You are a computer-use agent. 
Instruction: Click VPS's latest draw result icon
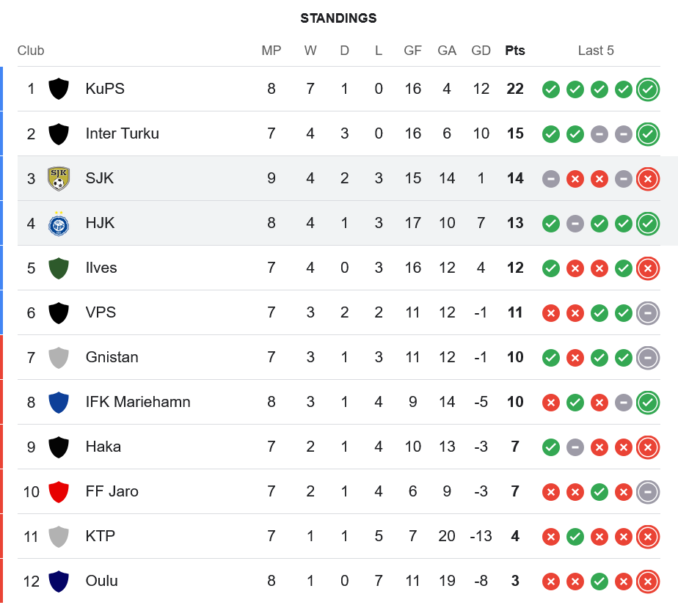[647, 312]
